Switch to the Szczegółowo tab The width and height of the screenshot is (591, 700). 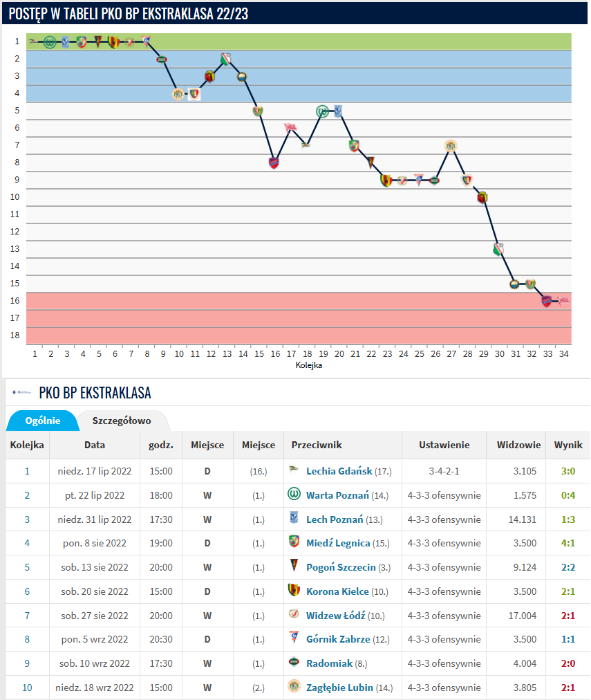point(122,420)
